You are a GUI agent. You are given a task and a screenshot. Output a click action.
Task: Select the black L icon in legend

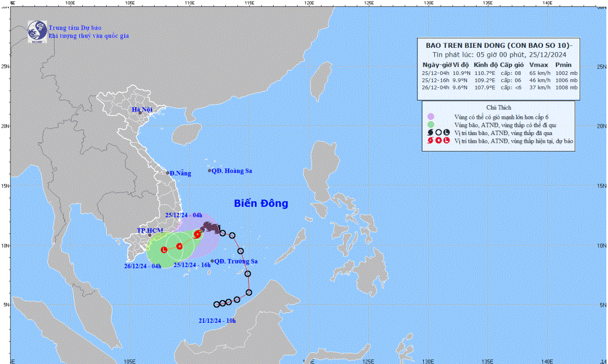447,132
